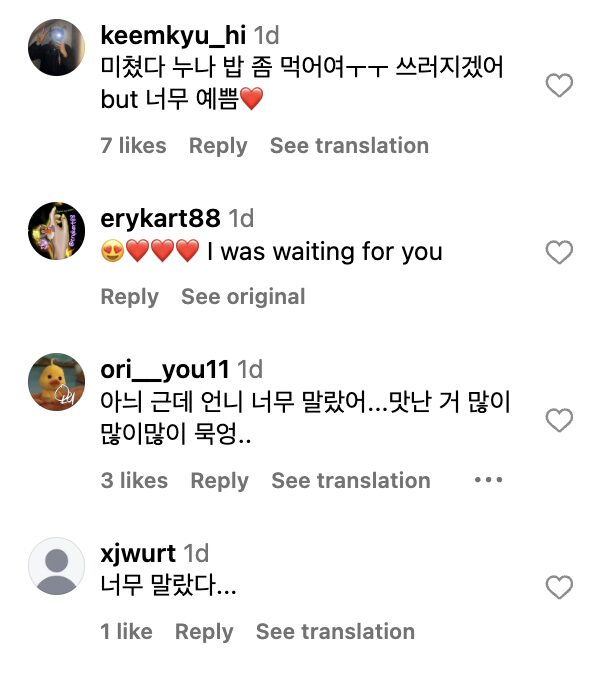See translation of ori__you11's comment
Image resolution: width=600 pixels, height=676 pixels.
pyautogui.click(x=351, y=481)
